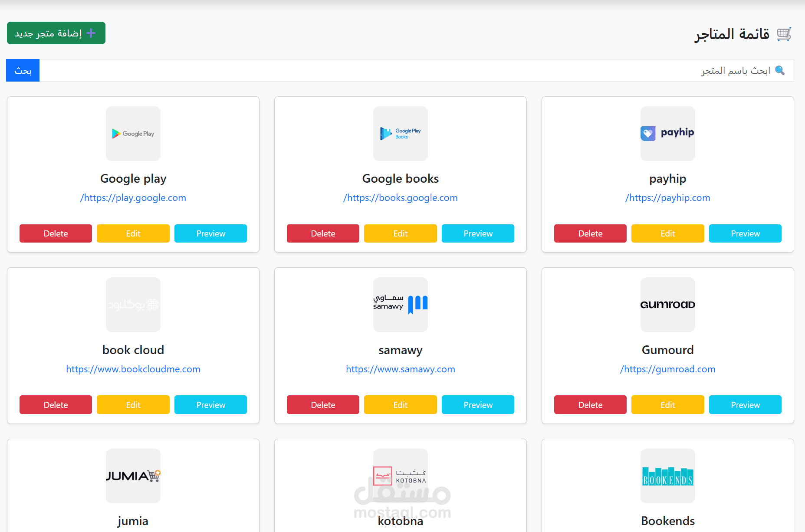Preview the book cloud store
Image resolution: width=805 pixels, height=532 pixels.
tap(210, 404)
